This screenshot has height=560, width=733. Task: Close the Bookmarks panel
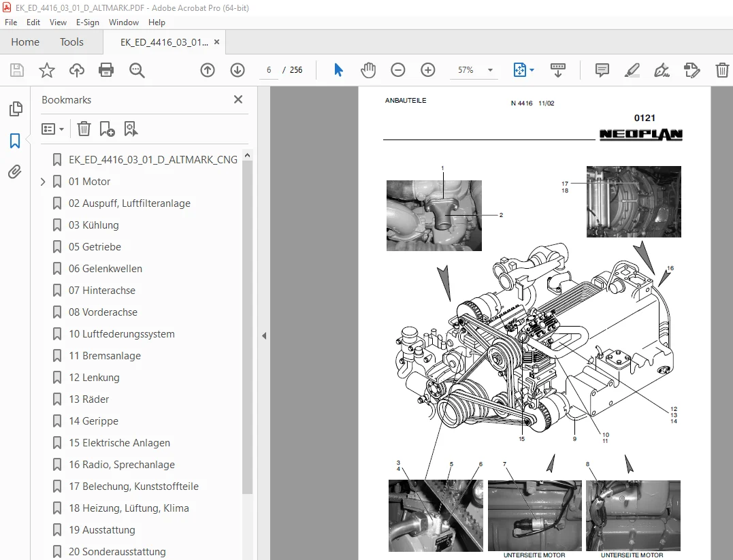pyautogui.click(x=238, y=99)
